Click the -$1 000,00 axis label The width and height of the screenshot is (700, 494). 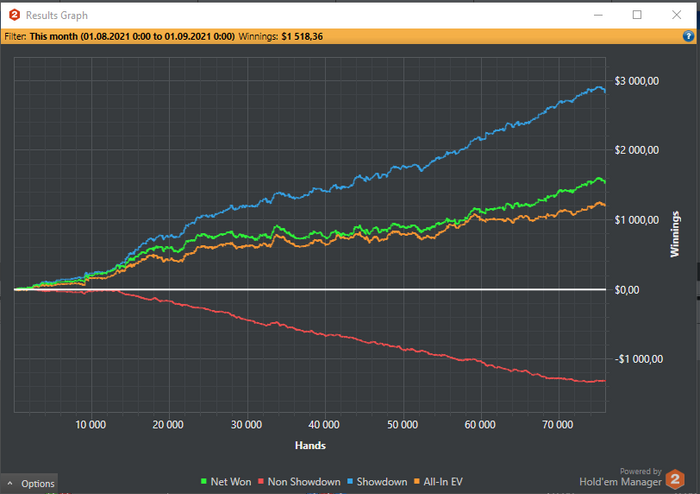[x=639, y=359]
